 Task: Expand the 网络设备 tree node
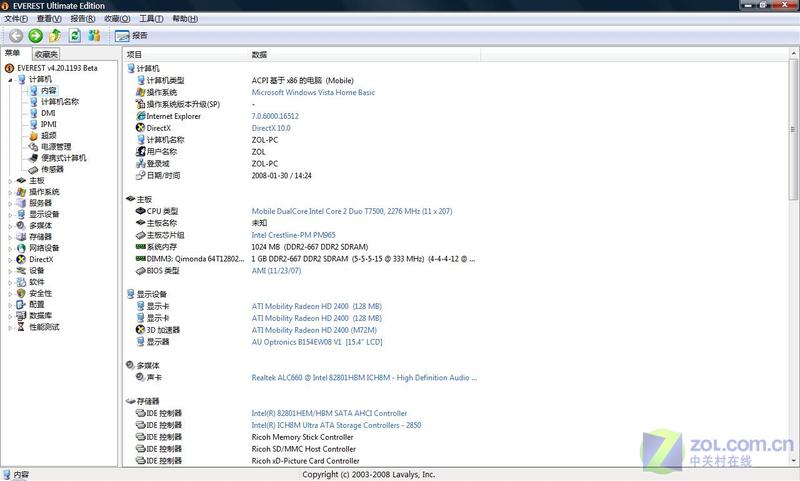[x=10, y=248]
